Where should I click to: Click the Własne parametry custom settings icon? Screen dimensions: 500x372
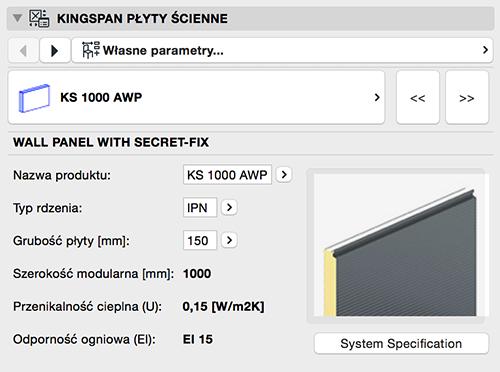(x=91, y=50)
